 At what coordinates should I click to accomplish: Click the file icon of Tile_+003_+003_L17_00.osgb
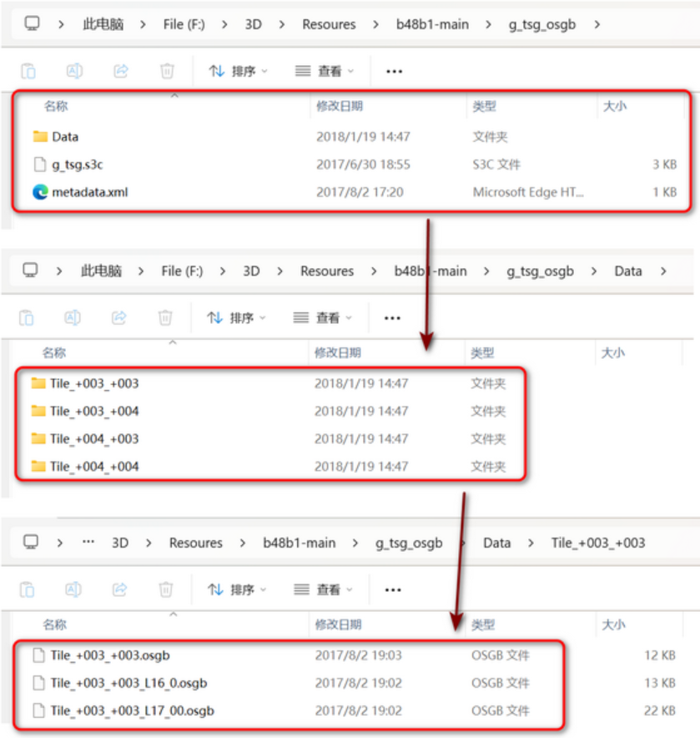(x=39, y=710)
